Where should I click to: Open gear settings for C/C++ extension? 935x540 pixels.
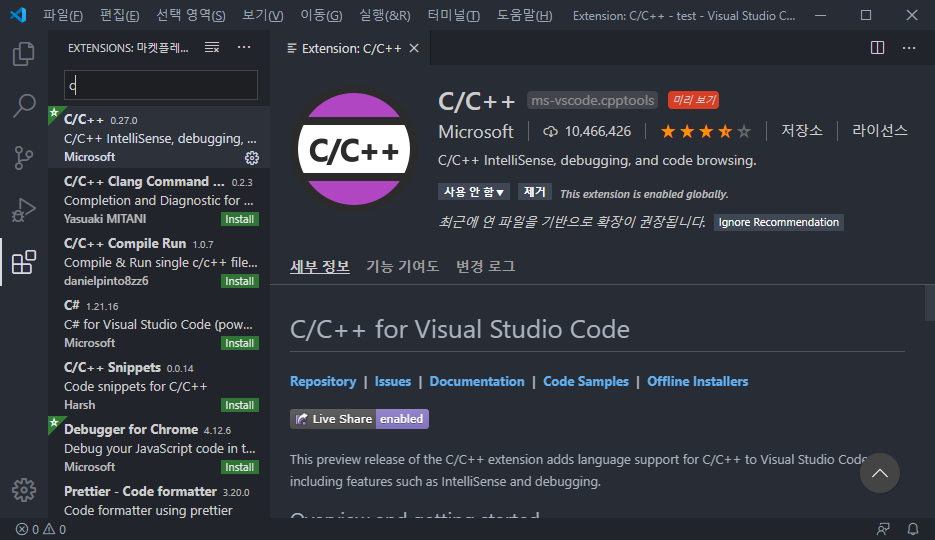[252, 157]
